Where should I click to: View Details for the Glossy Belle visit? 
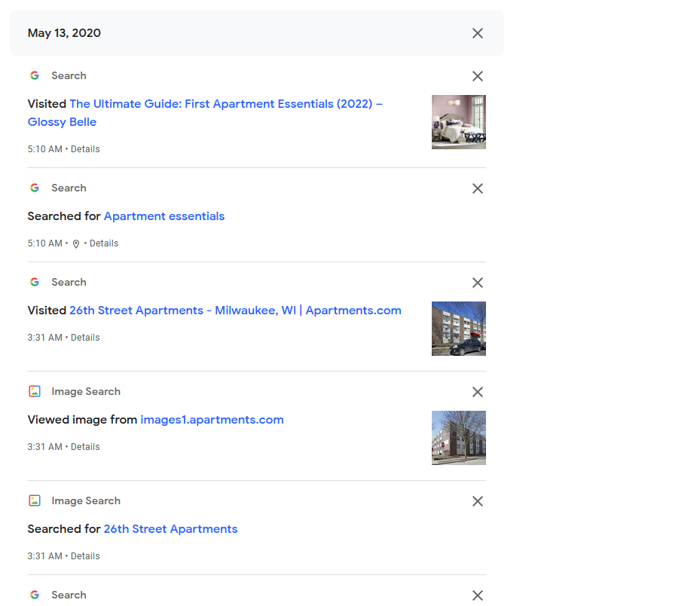[85, 149]
